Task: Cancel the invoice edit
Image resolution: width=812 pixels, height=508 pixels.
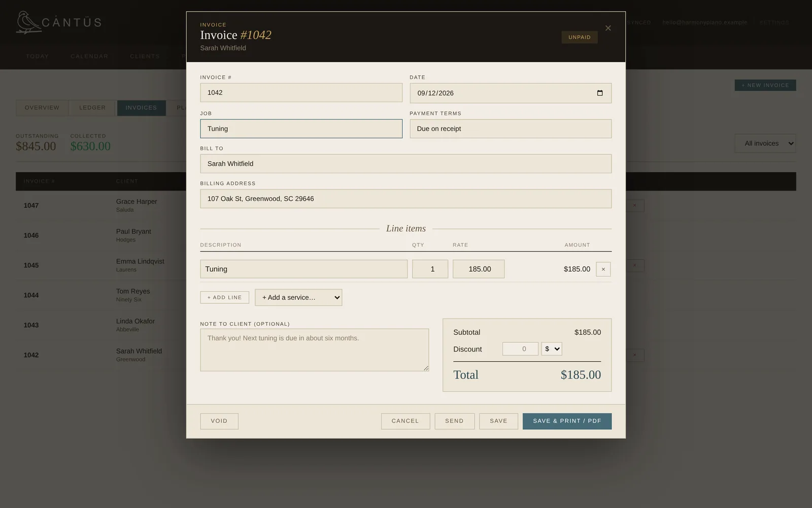Action: pyautogui.click(x=405, y=421)
